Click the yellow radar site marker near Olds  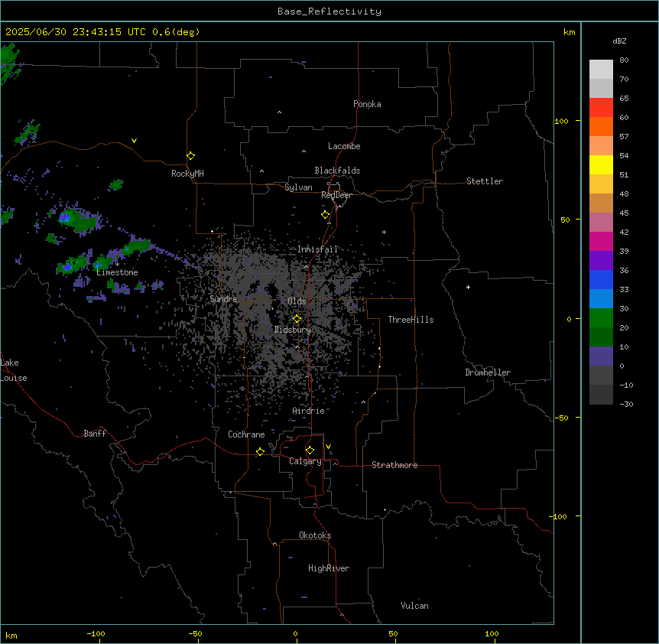297,319
